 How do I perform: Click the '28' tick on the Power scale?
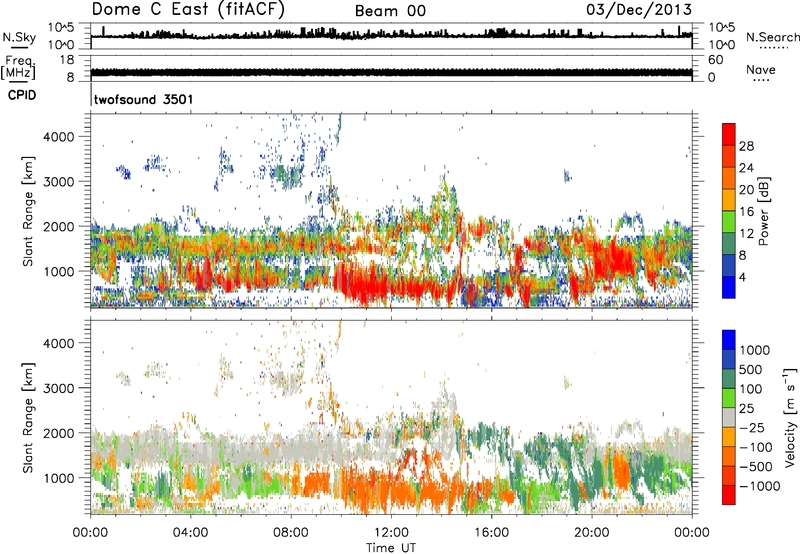click(x=746, y=146)
